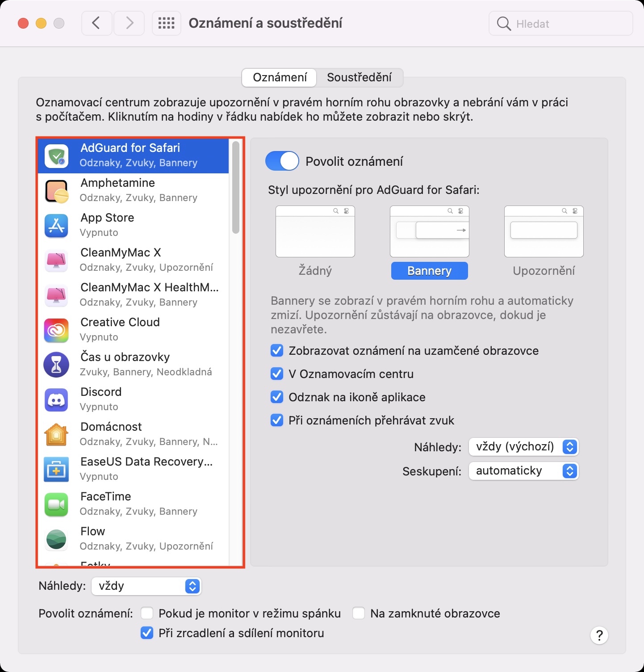This screenshot has width=644, height=672.
Task: Click the magnifier icon in search field
Action: click(504, 24)
